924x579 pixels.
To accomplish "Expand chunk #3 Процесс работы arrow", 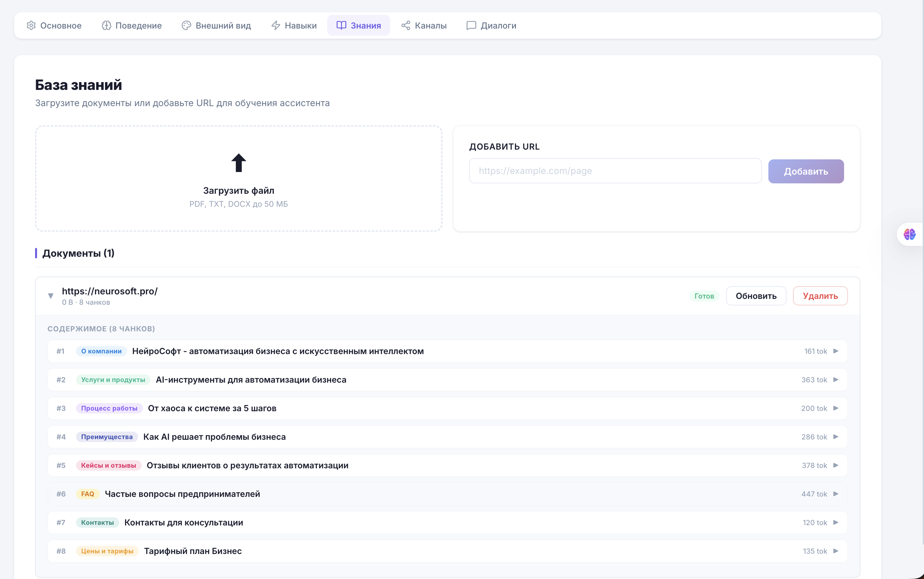I will [836, 408].
